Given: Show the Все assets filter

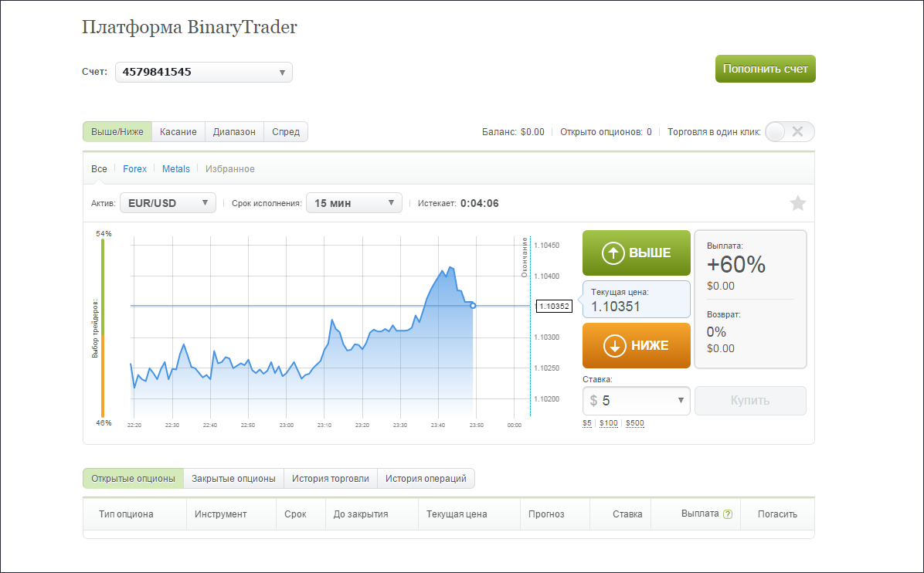Looking at the screenshot, I should [x=99, y=169].
